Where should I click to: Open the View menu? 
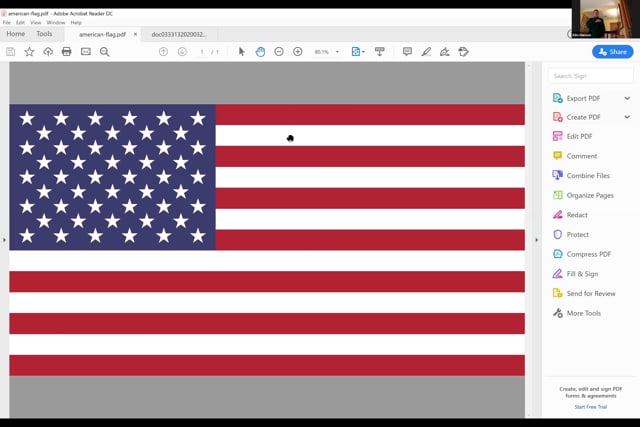36,22
